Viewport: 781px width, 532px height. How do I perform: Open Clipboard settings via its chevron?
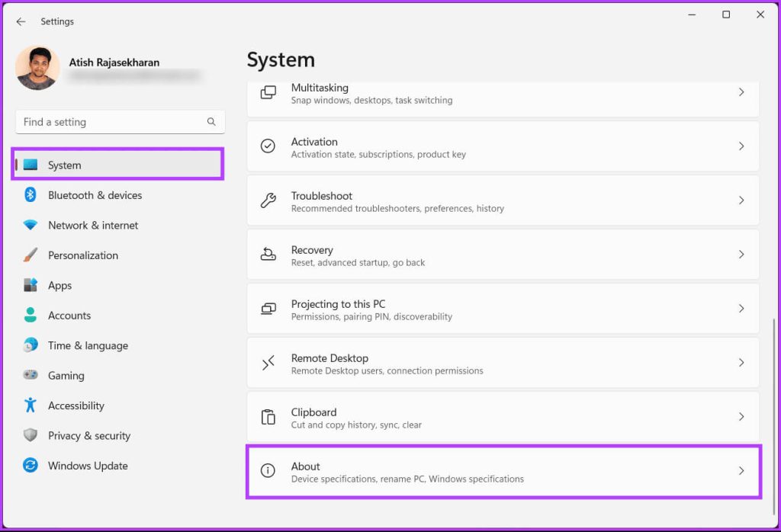tap(741, 417)
